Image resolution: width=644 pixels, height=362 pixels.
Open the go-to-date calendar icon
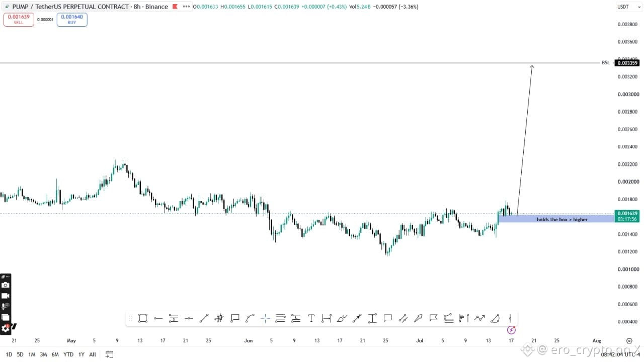tap(109, 354)
